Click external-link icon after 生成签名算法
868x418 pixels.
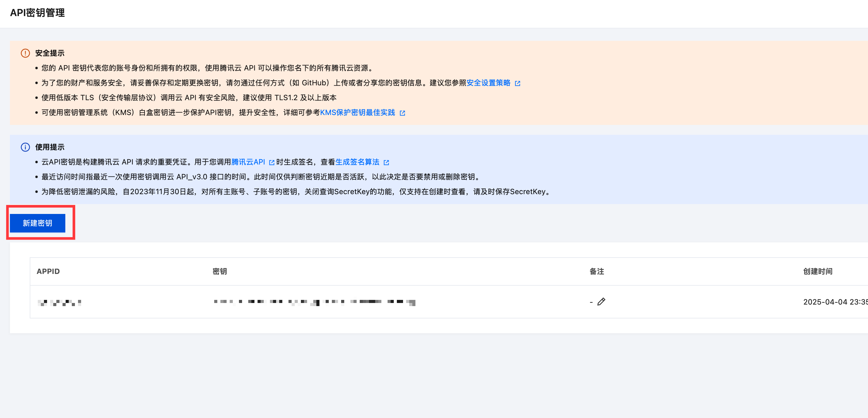pyautogui.click(x=386, y=163)
